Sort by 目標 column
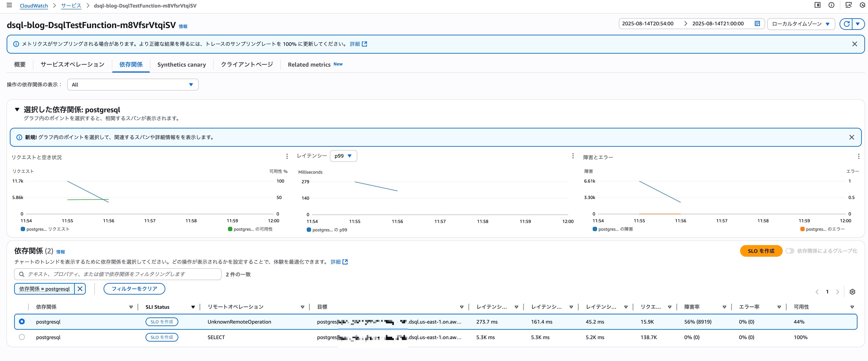The height and width of the screenshot is (361, 868). point(462,307)
